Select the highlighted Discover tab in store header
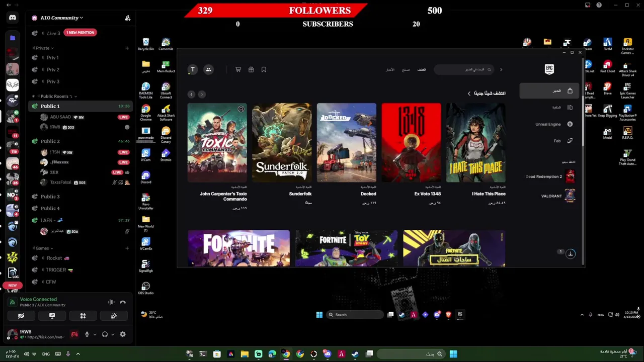 click(422, 69)
